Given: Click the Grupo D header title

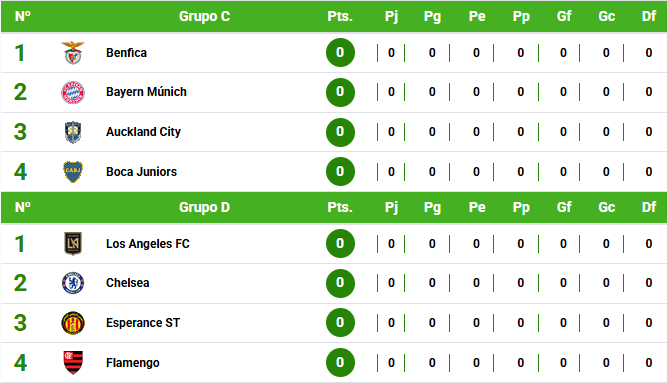Looking at the screenshot, I should (204, 207).
